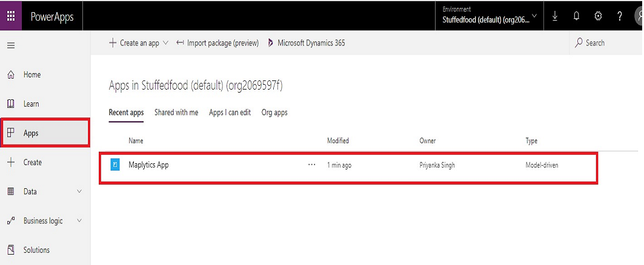Click the Apps layout icon
The image size is (644, 265).
11,133
